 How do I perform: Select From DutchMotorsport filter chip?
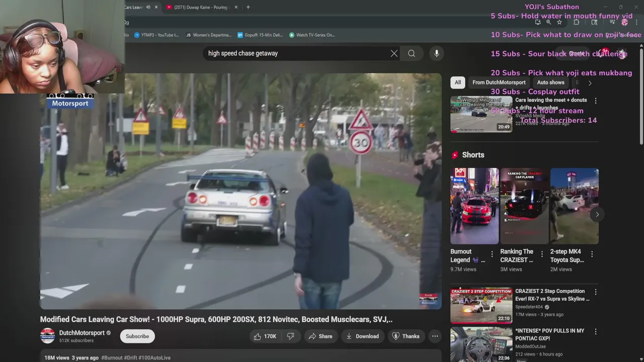coord(499,82)
